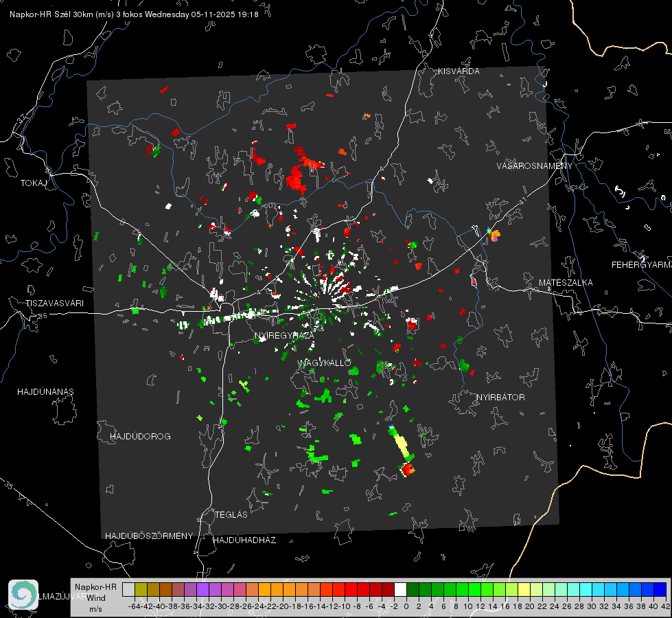Click the KISVÁRDA city label
The width and height of the screenshot is (672, 618).
tap(459, 71)
